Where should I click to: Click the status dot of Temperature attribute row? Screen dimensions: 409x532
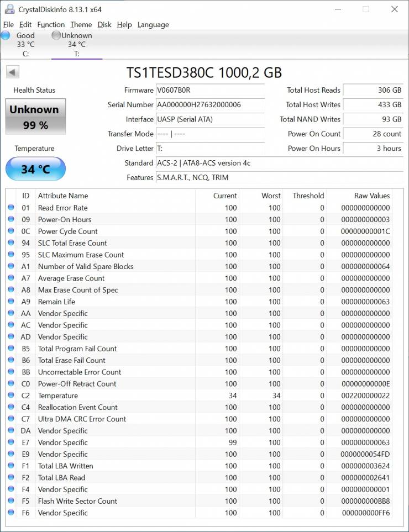(x=11, y=395)
